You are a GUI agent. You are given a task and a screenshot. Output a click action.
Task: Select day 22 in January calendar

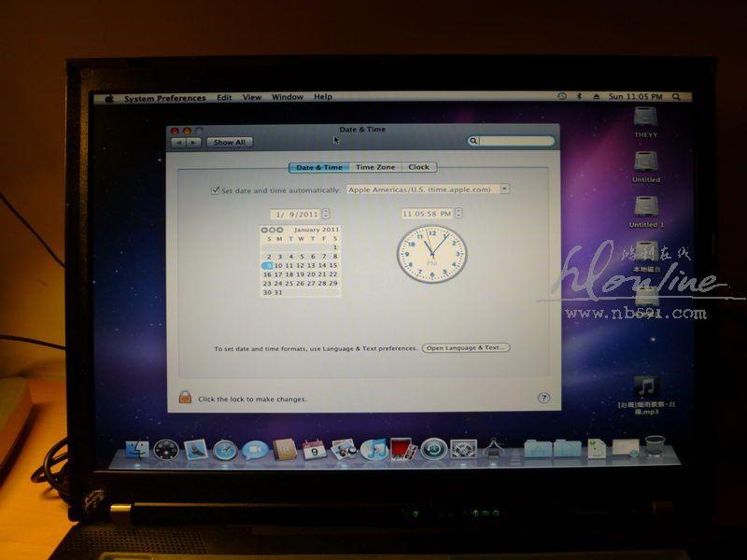(333, 274)
